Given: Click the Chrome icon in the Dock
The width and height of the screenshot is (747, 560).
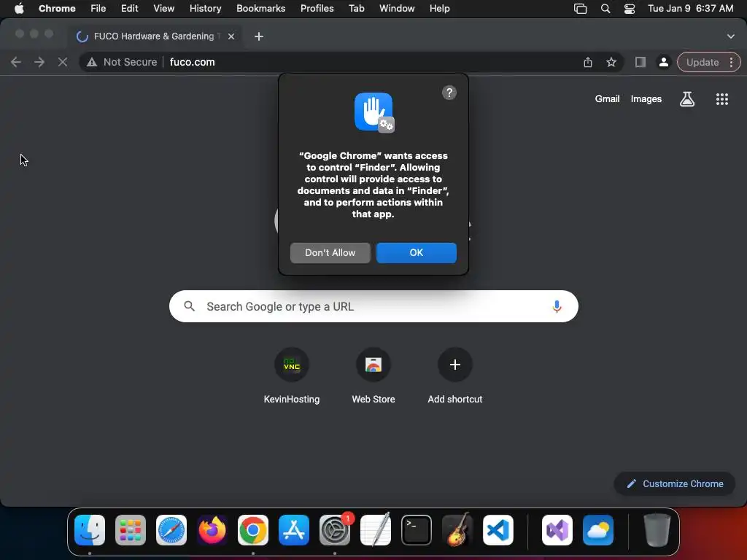Looking at the screenshot, I should [253, 530].
